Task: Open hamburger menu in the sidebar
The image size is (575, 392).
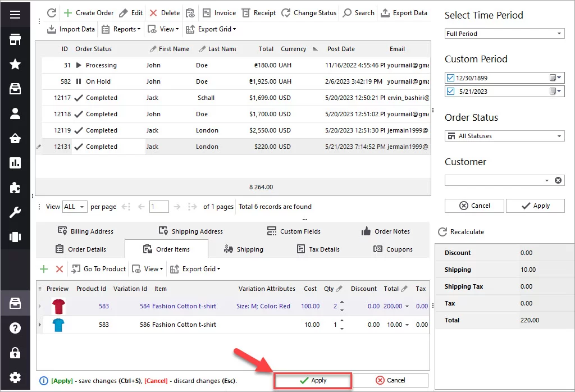Action: pyautogui.click(x=15, y=15)
